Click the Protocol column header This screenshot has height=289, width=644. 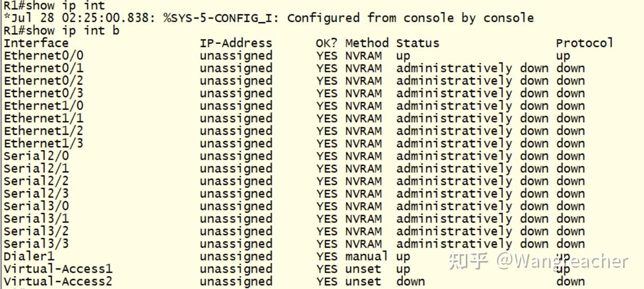(x=584, y=43)
